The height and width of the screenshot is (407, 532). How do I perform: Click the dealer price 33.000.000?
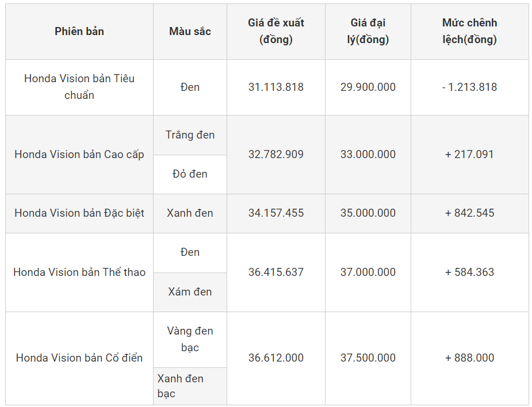(x=368, y=155)
